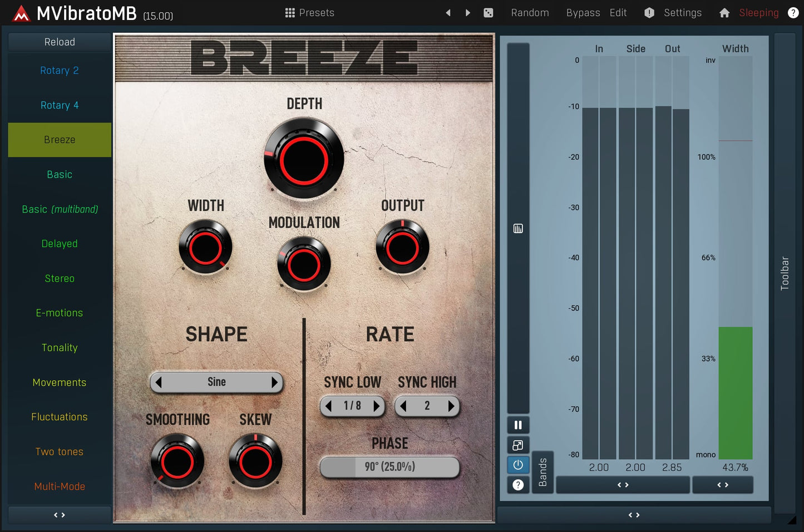Toggle the Bands vertical button
804x532 pixels.
(542, 472)
